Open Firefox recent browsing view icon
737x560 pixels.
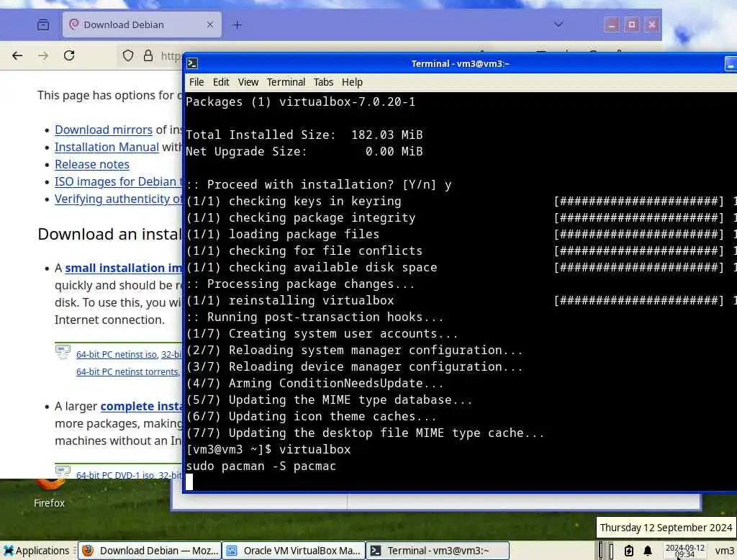point(42,24)
